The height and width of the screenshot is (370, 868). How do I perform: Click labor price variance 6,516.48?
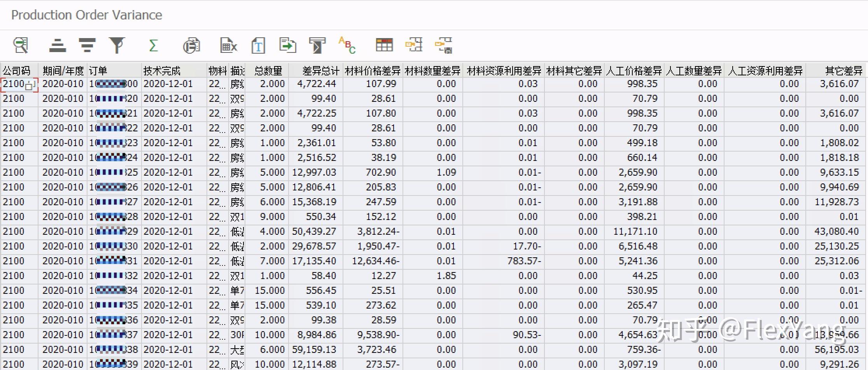point(634,246)
